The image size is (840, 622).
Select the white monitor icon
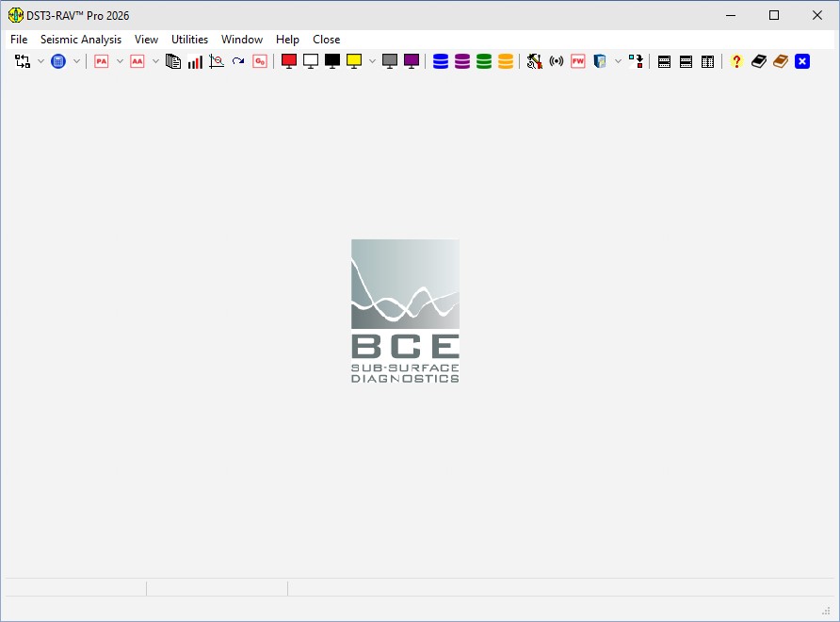pyautogui.click(x=311, y=61)
